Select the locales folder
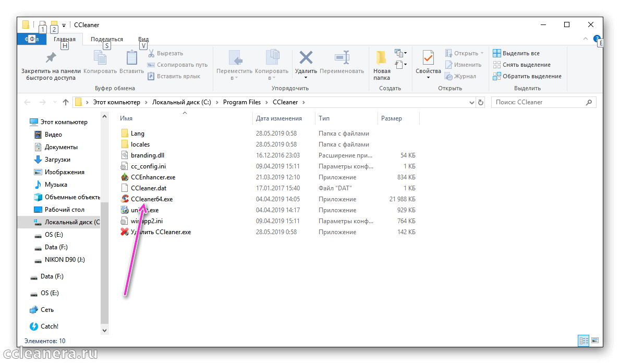The image size is (620, 364). (140, 144)
